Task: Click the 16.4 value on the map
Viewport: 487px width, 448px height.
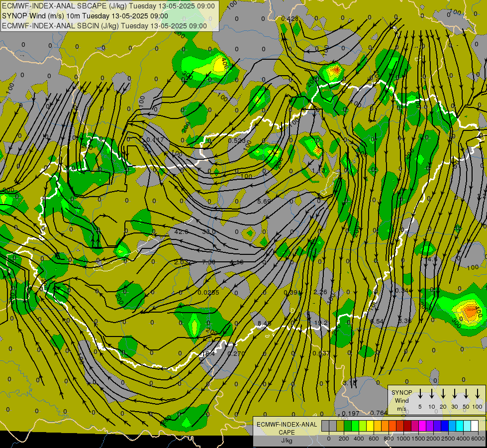Action: [x=208, y=354]
